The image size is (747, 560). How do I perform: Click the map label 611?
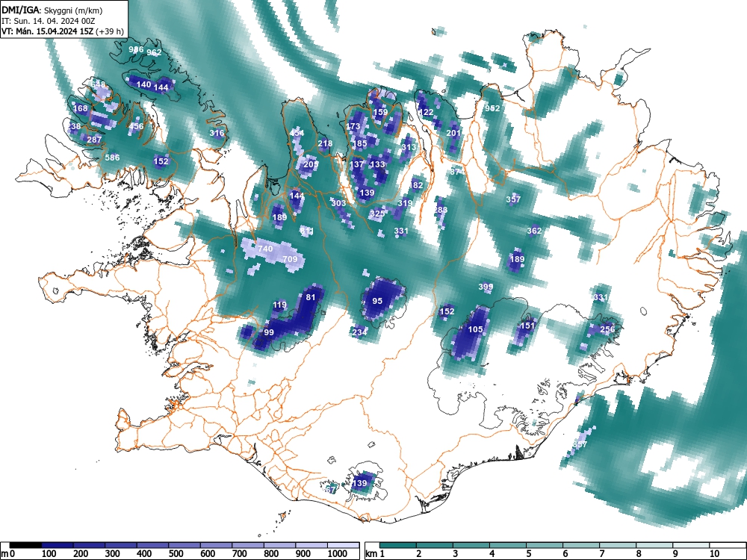point(307,231)
